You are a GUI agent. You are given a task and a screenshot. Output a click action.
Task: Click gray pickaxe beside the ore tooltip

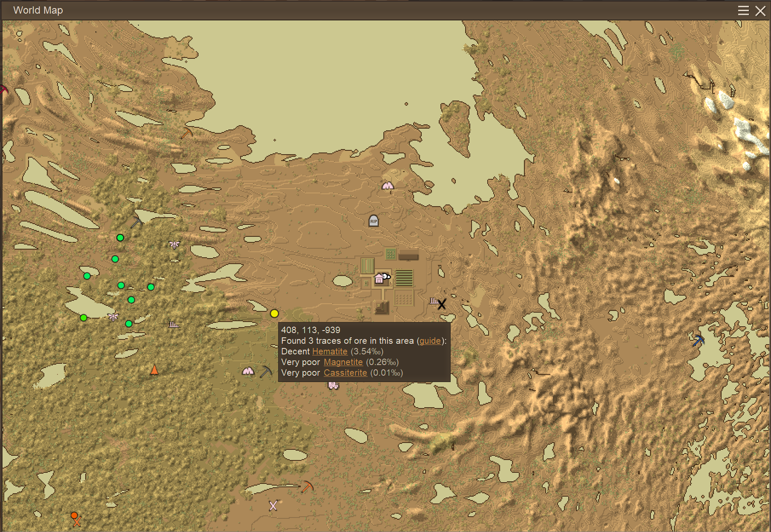pos(266,371)
